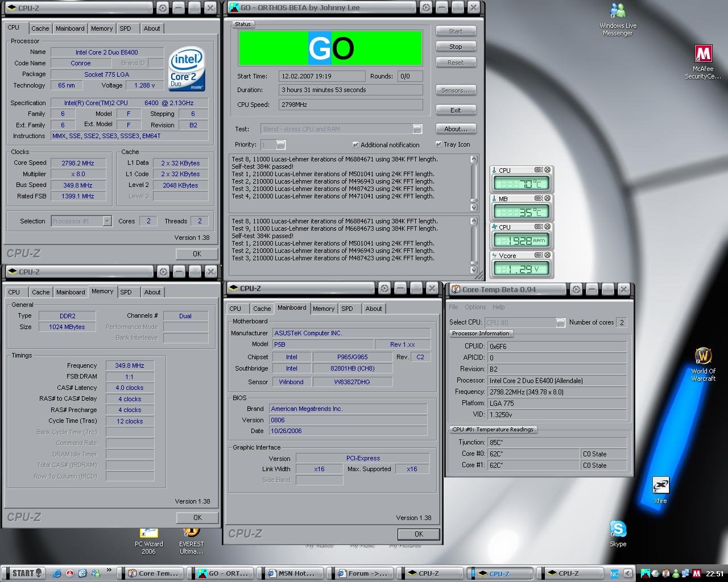Click dock icon on Vcore widget

[539, 255]
